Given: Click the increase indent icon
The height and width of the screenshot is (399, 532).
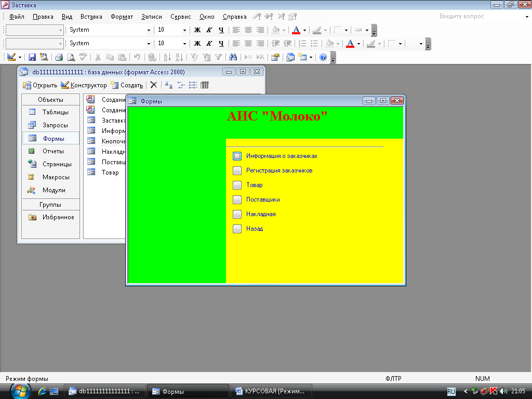Looking at the screenshot, I should 287,44.
